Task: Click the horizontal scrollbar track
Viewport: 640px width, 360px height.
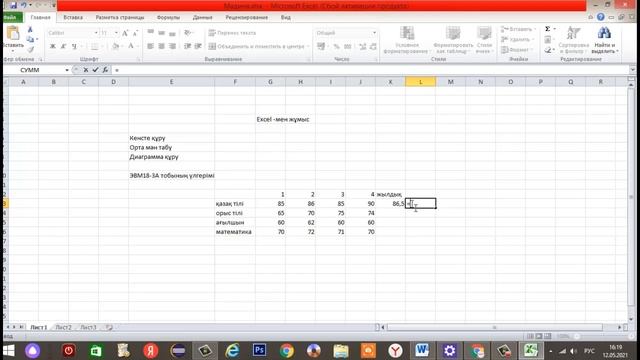Action: coord(495,327)
